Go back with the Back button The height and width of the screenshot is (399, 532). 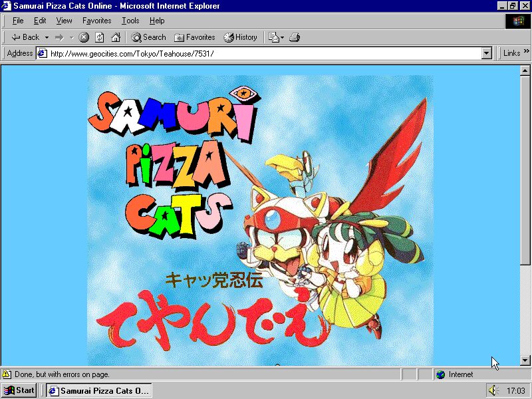tap(25, 37)
